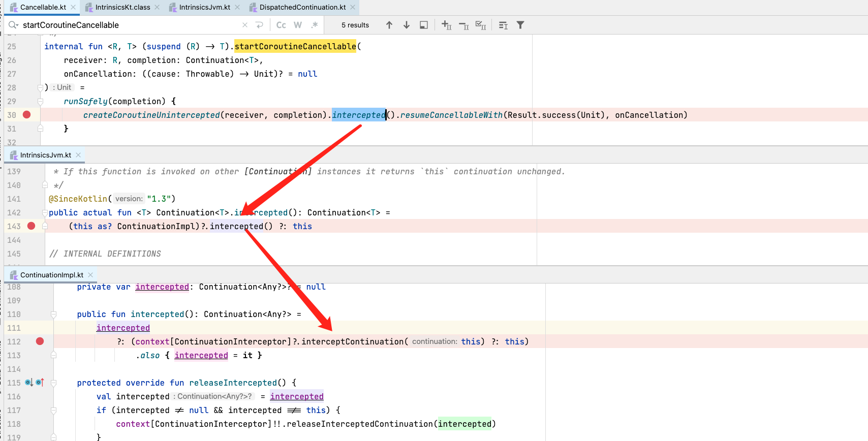
Task: Click underlined 'intercepted' on line 111
Action: tap(123, 328)
